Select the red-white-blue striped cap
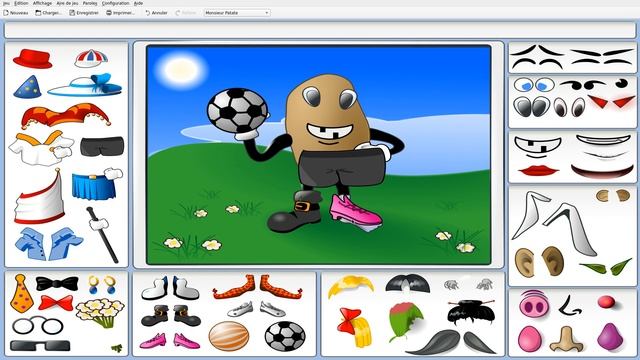The image size is (640, 360). pyautogui.click(x=91, y=58)
